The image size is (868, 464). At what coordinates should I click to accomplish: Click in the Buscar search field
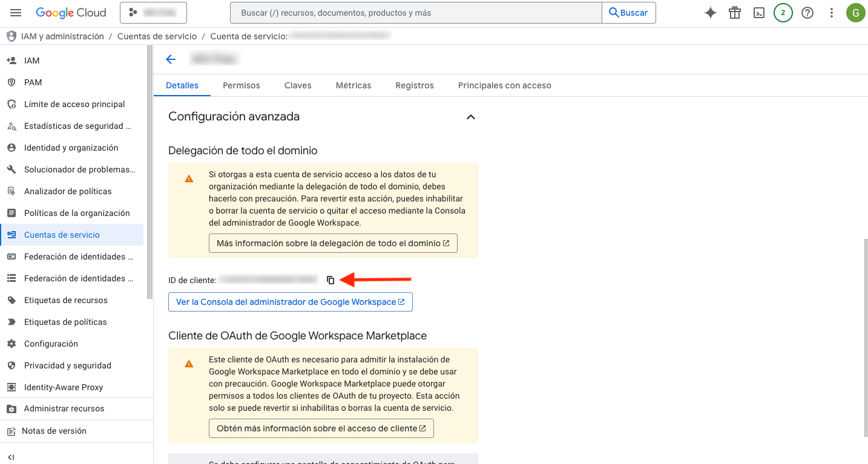click(x=416, y=13)
